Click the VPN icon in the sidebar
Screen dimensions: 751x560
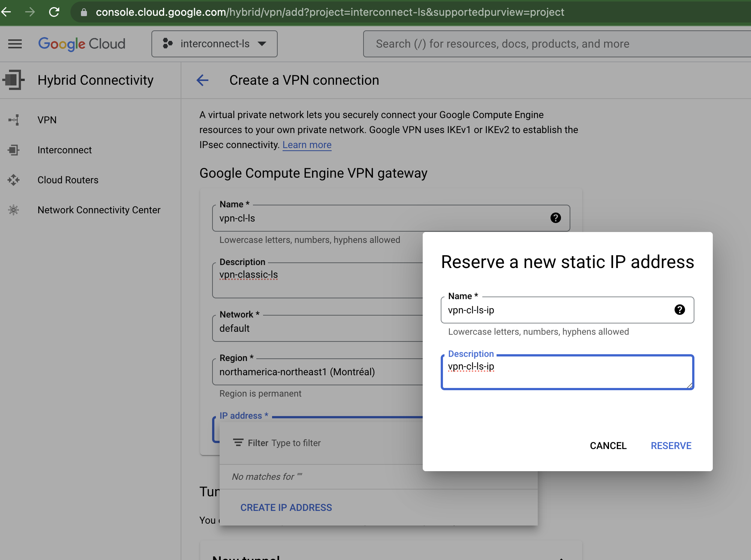pyautogui.click(x=14, y=120)
